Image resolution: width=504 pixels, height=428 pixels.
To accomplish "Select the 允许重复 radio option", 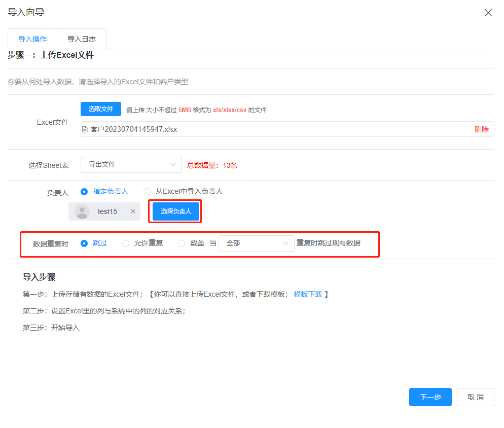I will [x=126, y=243].
